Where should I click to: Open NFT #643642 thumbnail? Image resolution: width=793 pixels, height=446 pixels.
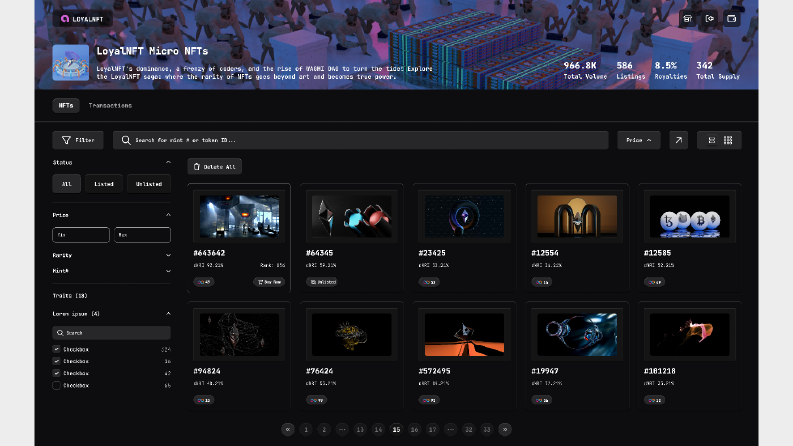tap(239, 216)
